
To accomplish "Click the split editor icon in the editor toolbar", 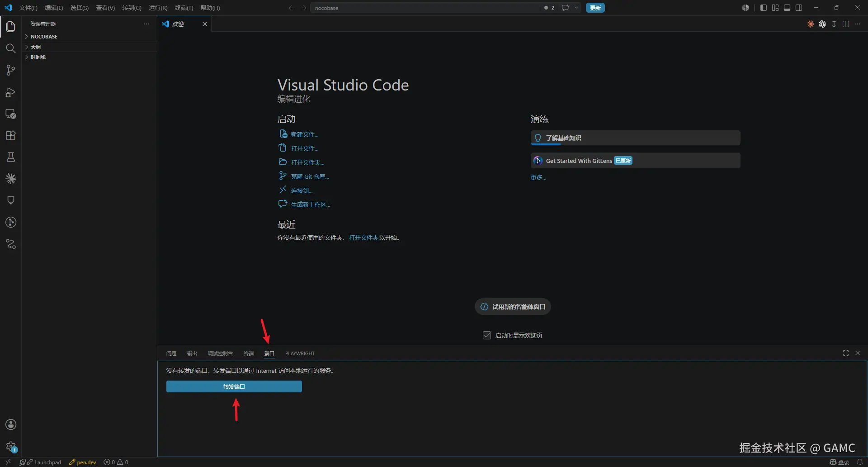I will pos(846,24).
